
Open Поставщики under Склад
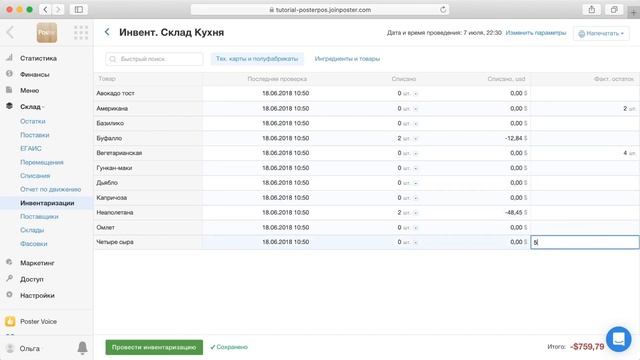(39, 216)
